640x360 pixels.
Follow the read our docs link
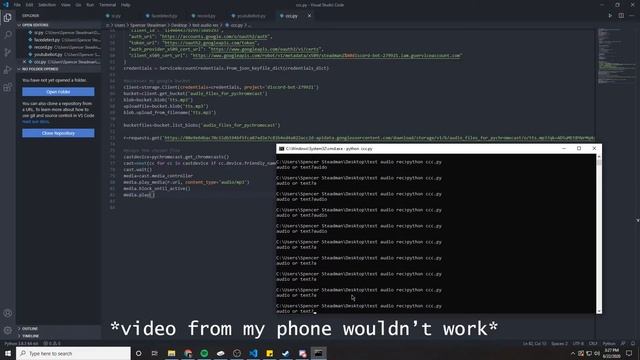(x=36, y=122)
